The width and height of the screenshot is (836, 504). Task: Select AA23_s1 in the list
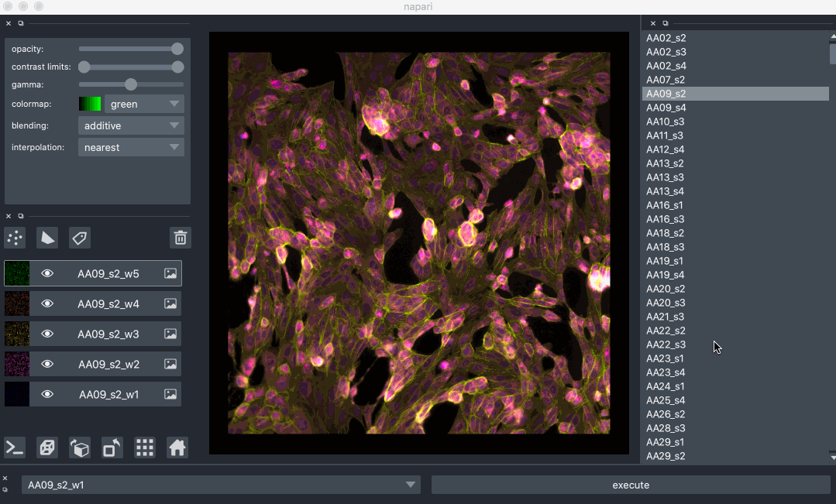pos(665,358)
